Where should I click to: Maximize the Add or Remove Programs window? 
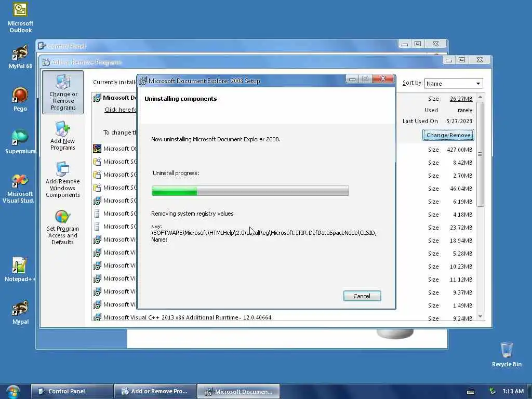(x=462, y=60)
